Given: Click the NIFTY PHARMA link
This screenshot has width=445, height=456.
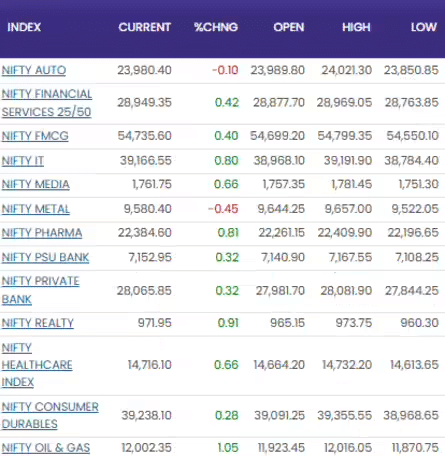Looking at the screenshot, I should point(42,233).
